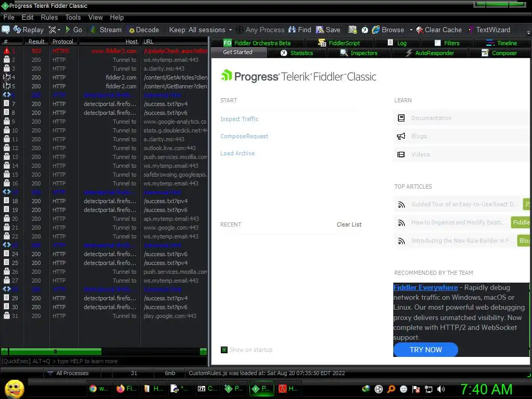The width and height of the screenshot is (532, 399).
Task: Open the Videos learn item
Action: [461, 154]
